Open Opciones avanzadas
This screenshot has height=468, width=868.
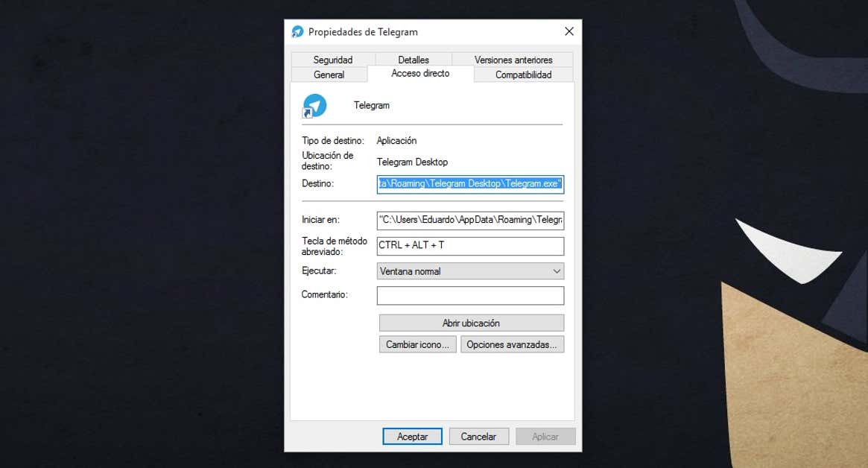pyautogui.click(x=512, y=344)
